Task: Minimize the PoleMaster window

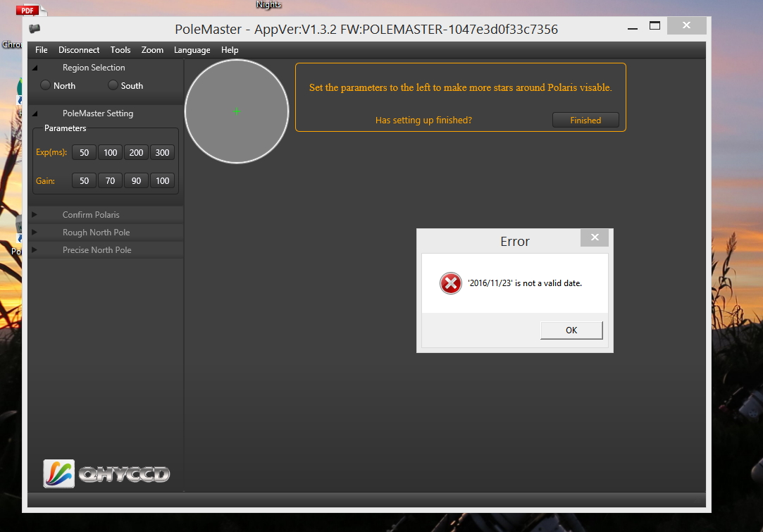Action: click(x=633, y=28)
